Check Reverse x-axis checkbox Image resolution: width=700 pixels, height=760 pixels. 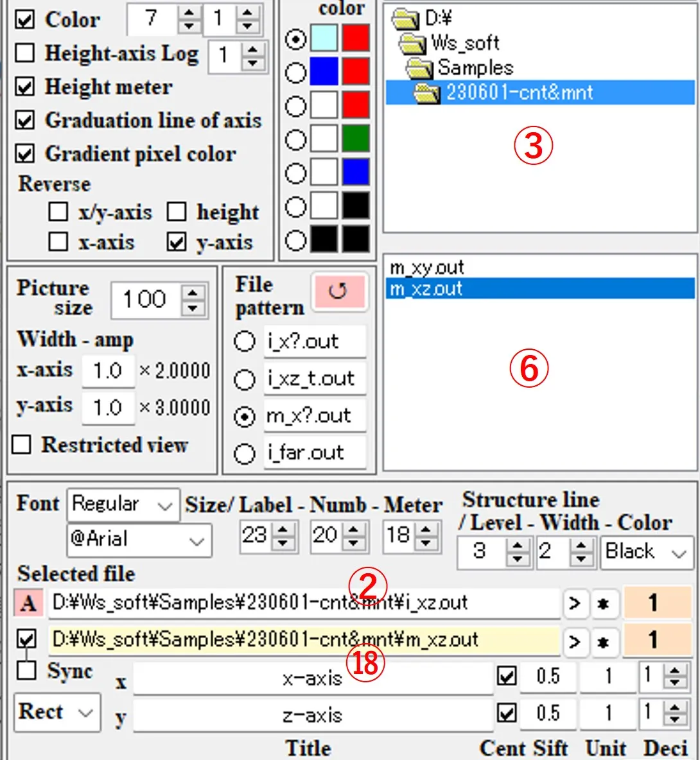[x=58, y=241]
